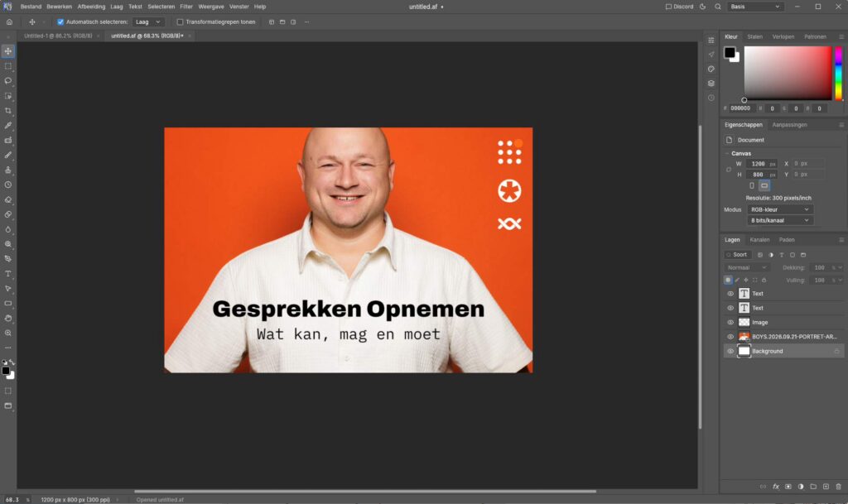Hide the Background layer
Screen dimensions: 848x504
coord(730,351)
